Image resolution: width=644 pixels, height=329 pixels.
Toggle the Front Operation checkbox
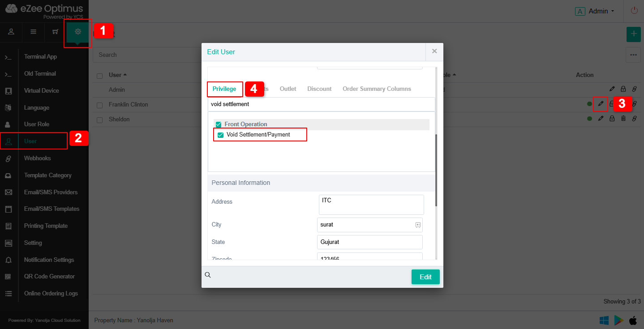(219, 124)
